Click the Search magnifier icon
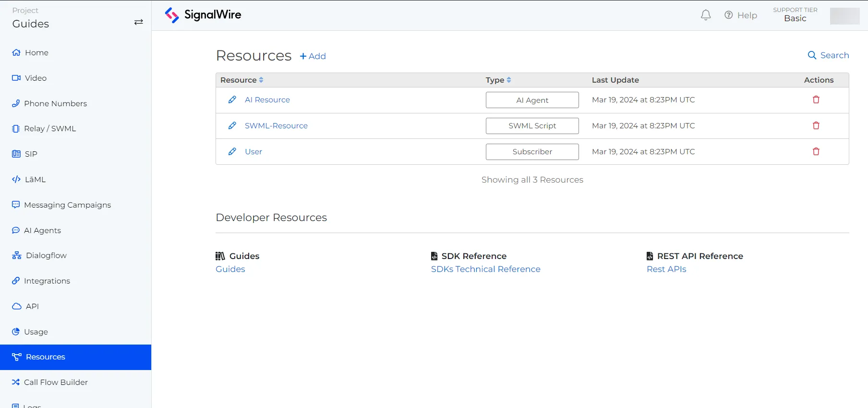Viewport: 868px width, 408px height. click(x=812, y=55)
